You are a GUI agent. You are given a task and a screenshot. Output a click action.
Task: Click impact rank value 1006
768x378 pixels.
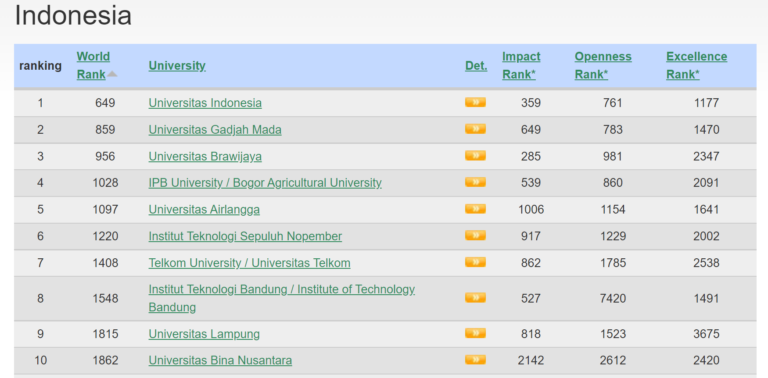pyautogui.click(x=531, y=210)
